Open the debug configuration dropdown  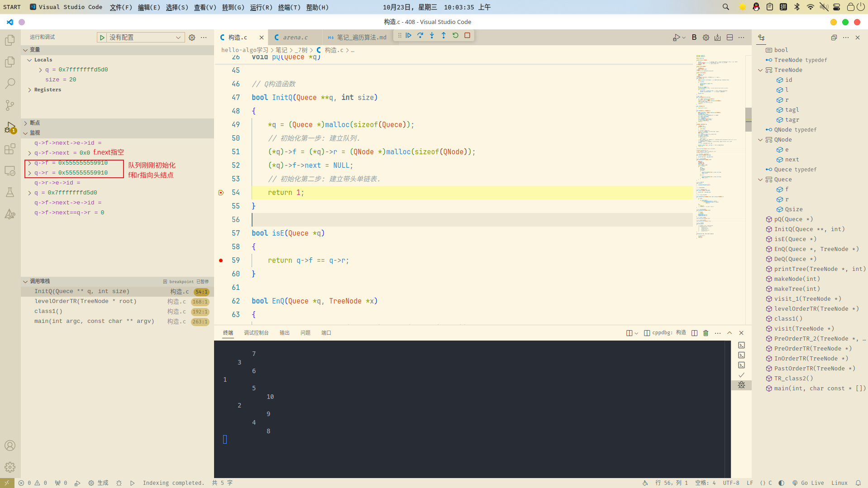[145, 38]
